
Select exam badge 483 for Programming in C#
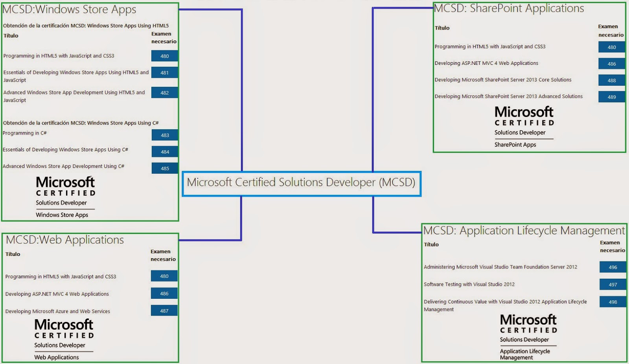pyautogui.click(x=164, y=135)
